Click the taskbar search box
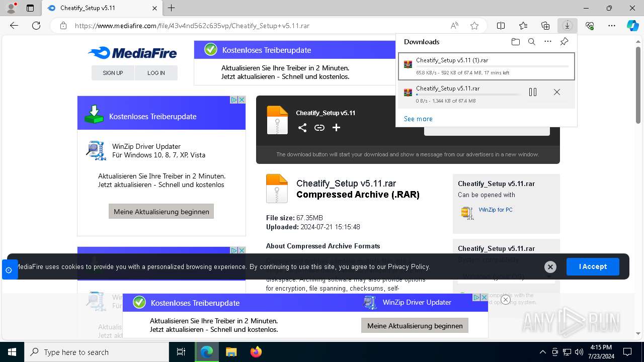Image resolution: width=644 pixels, height=362 pixels. (97, 352)
